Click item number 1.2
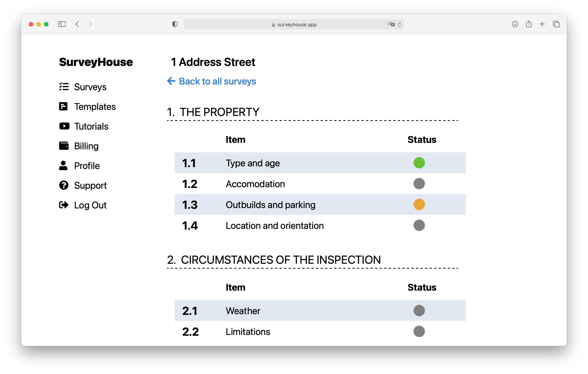 [190, 184]
